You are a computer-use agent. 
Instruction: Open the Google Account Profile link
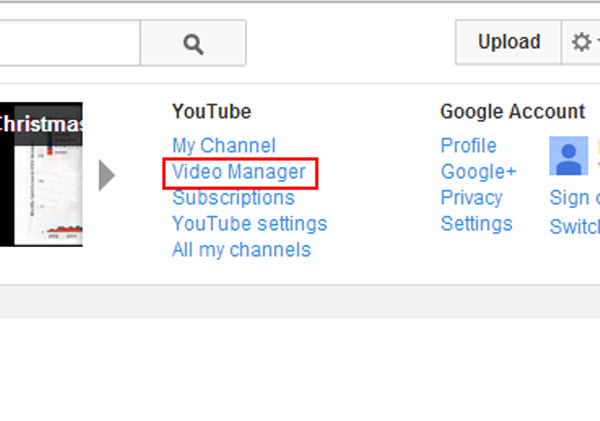469,146
